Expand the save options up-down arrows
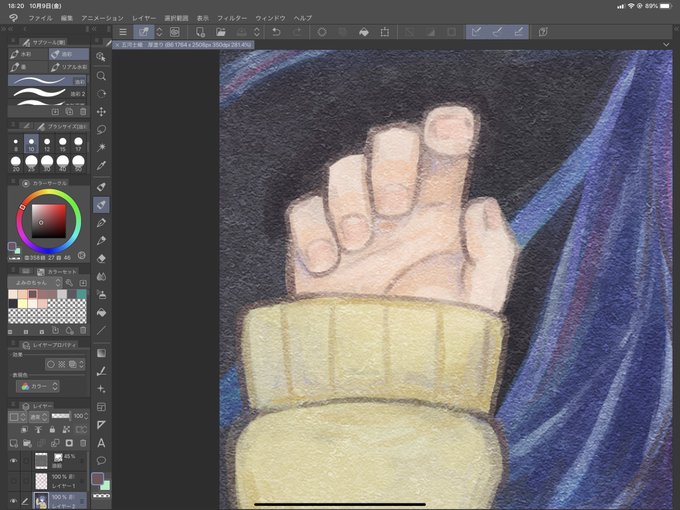Image resolution: width=680 pixels, height=510 pixels. (x=257, y=32)
